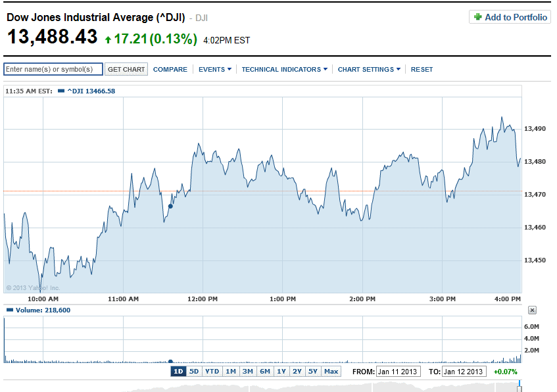Switch chart to 1Y range

(x=281, y=372)
